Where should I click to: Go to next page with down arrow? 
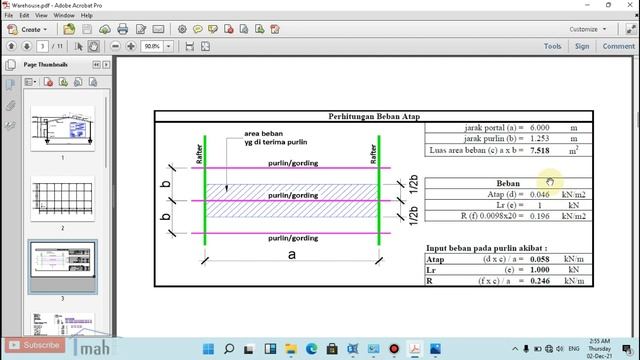27,46
